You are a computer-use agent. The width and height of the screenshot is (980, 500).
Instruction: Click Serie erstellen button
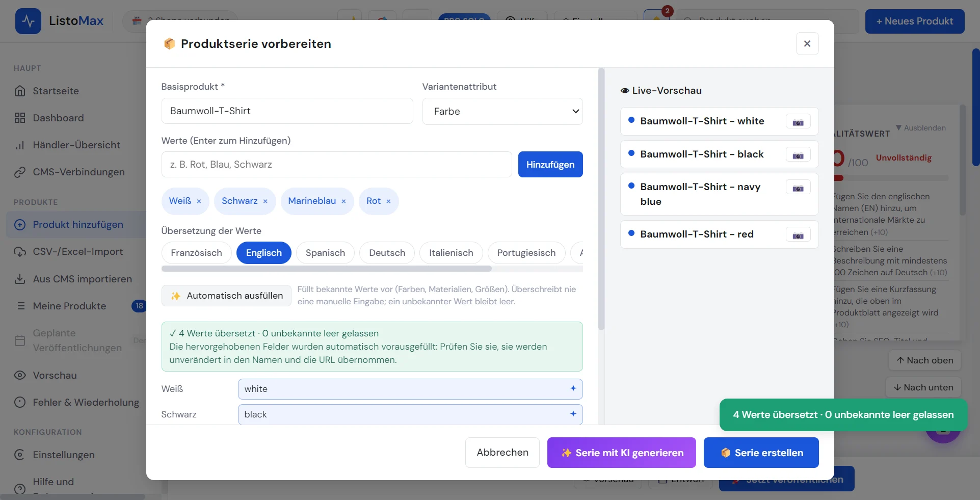pyautogui.click(x=761, y=453)
